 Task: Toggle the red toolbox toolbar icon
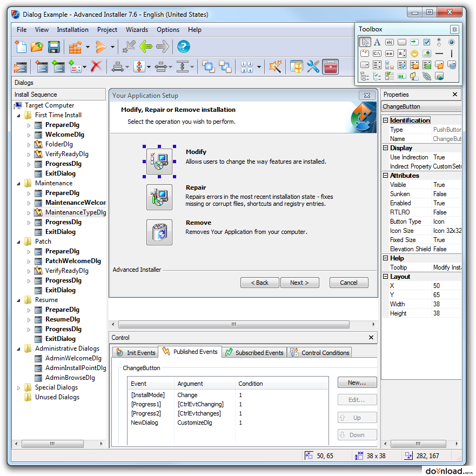coord(330,66)
